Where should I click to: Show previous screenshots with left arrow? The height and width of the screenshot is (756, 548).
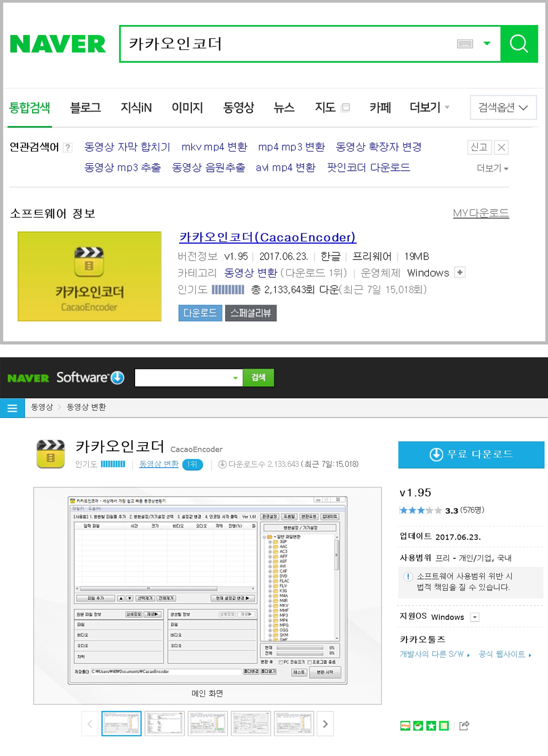pyautogui.click(x=89, y=724)
